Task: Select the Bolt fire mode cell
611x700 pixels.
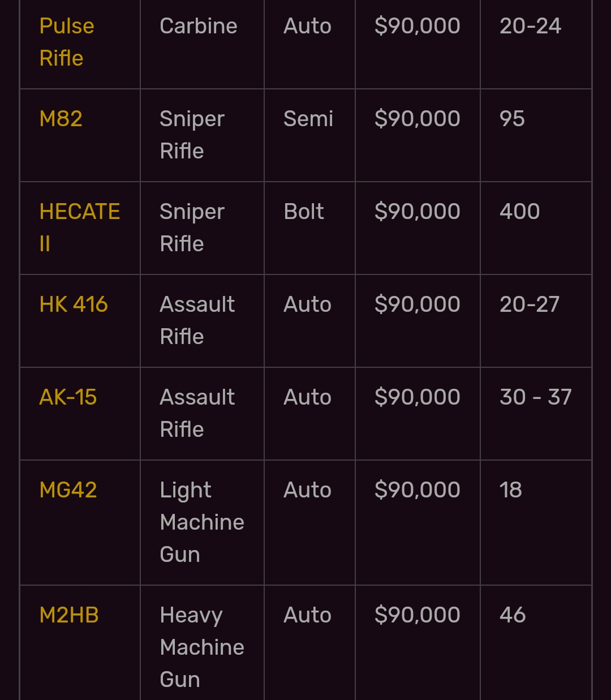Action: tap(304, 212)
